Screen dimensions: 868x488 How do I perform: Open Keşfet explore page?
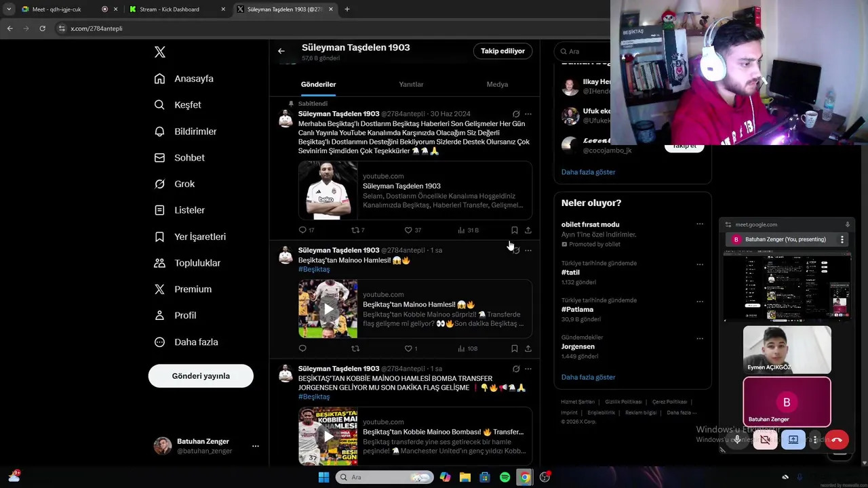[178, 105]
